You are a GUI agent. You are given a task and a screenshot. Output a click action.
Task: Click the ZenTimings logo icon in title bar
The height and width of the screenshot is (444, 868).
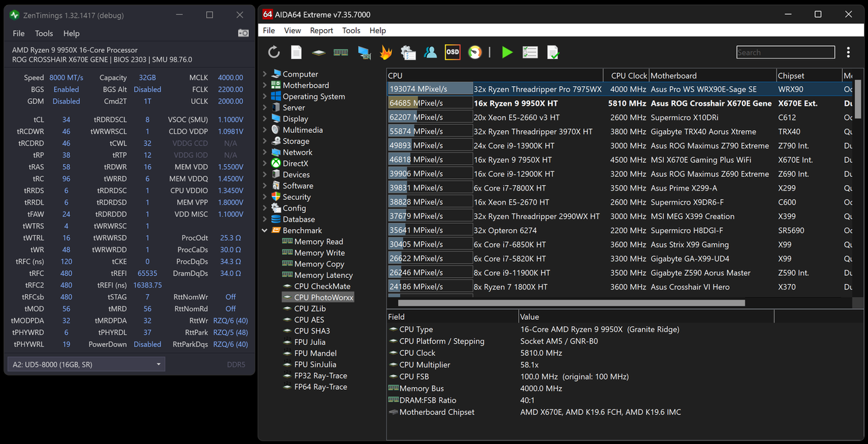pyautogui.click(x=15, y=15)
